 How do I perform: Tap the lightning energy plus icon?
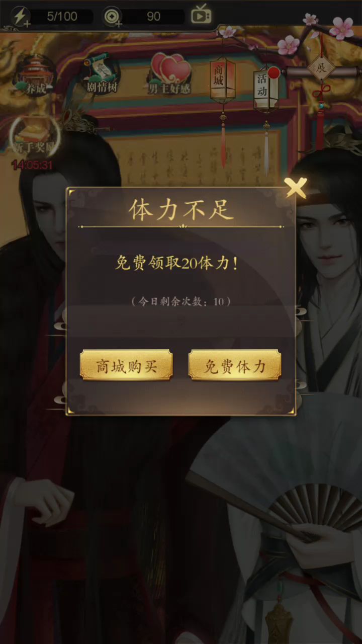(x=21, y=17)
